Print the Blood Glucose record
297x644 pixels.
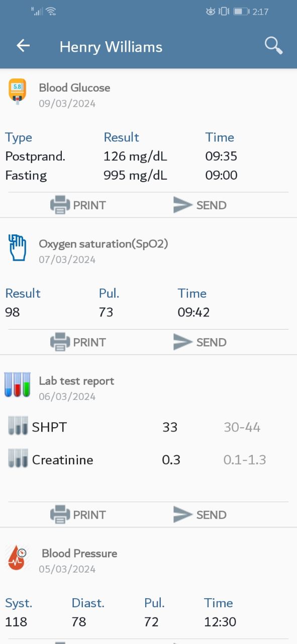[78, 205]
